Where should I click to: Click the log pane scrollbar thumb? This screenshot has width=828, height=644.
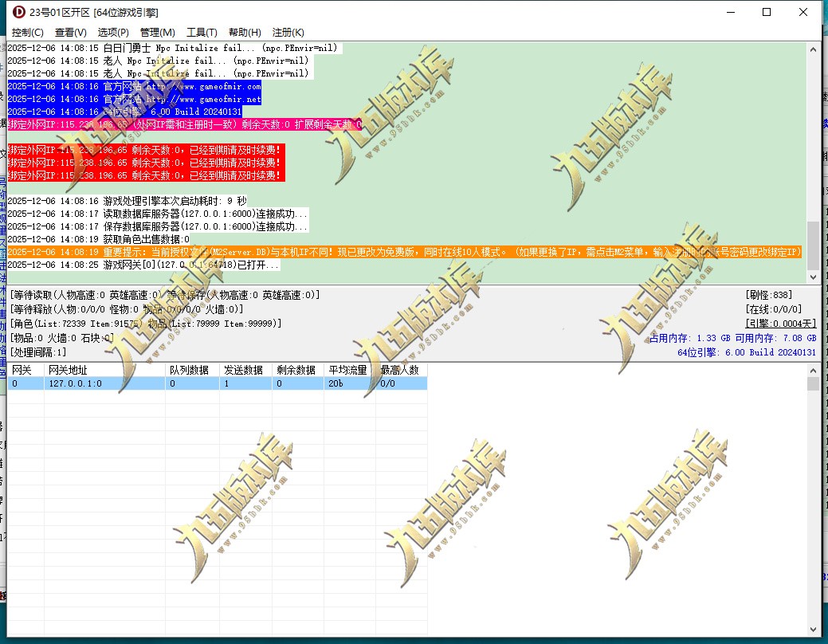pos(813,245)
